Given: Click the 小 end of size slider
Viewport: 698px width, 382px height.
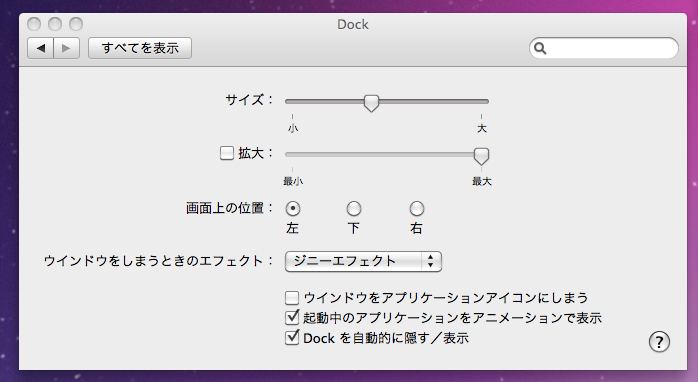Looking at the screenshot, I should [x=293, y=129].
